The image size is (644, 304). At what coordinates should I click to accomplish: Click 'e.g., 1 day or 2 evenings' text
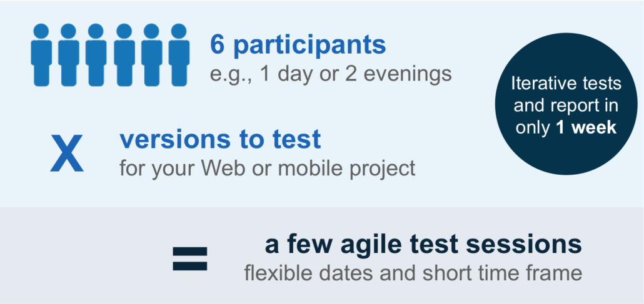coord(331,74)
